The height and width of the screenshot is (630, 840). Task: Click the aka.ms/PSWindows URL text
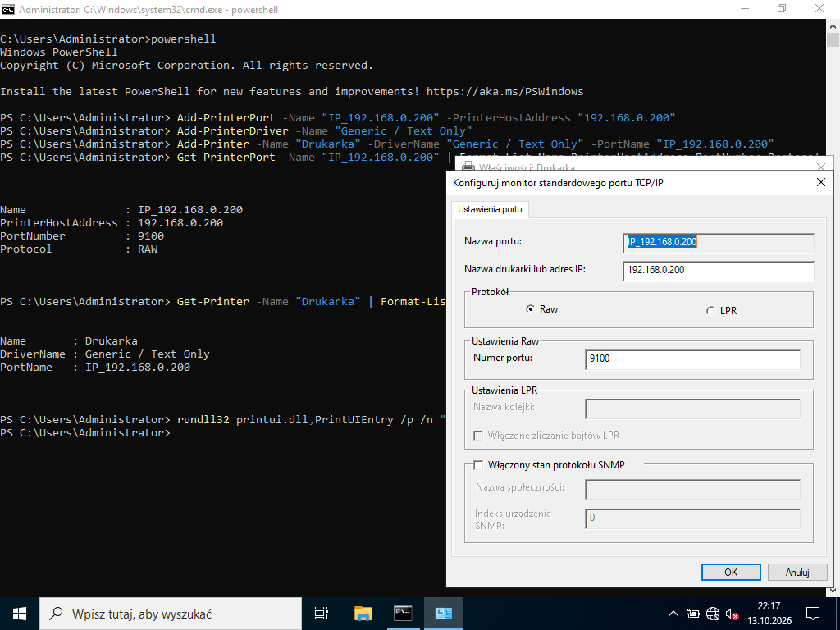(505, 92)
